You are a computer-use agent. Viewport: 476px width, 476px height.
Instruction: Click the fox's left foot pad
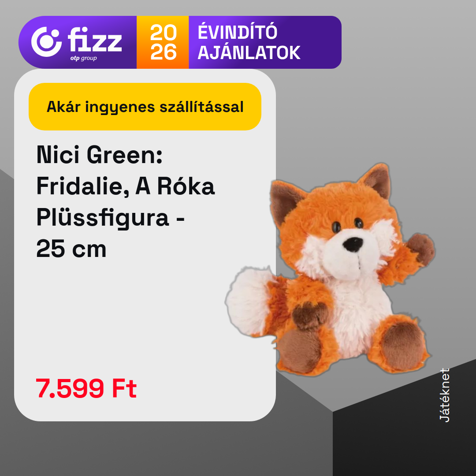pyautogui.click(x=300, y=351)
